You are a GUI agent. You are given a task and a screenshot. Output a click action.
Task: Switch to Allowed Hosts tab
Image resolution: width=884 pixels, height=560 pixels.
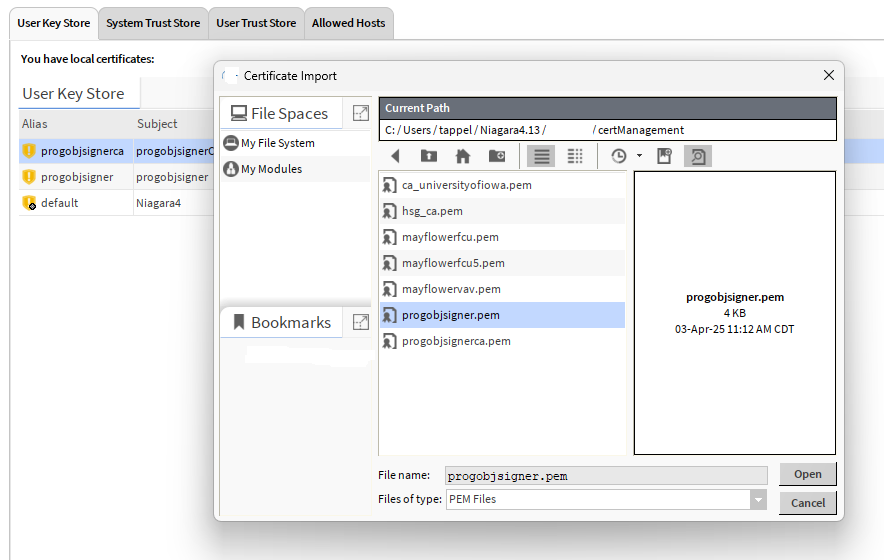[x=348, y=23]
